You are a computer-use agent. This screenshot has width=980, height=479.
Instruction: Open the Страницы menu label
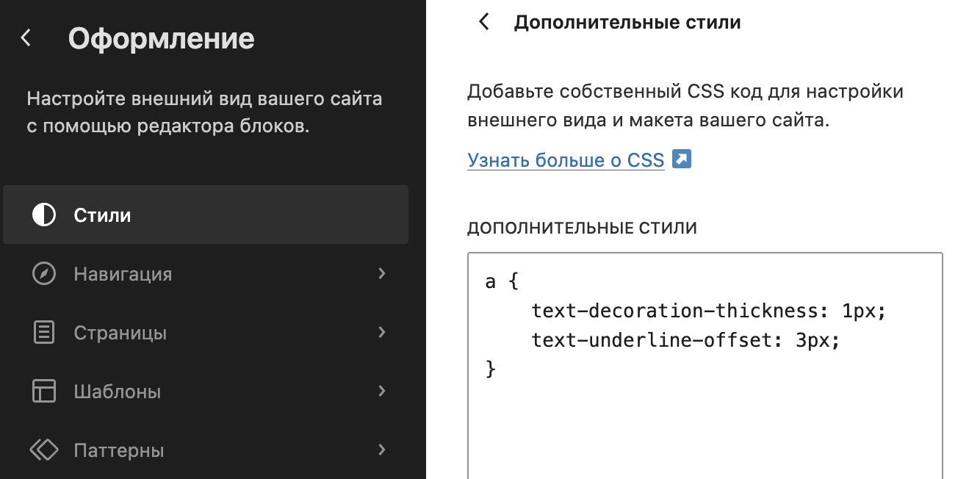click(x=120, y=333)
